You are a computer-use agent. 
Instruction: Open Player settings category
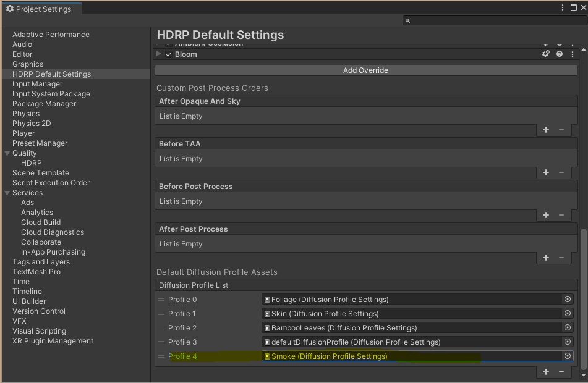pyautogui.click(x=23, y=133)
